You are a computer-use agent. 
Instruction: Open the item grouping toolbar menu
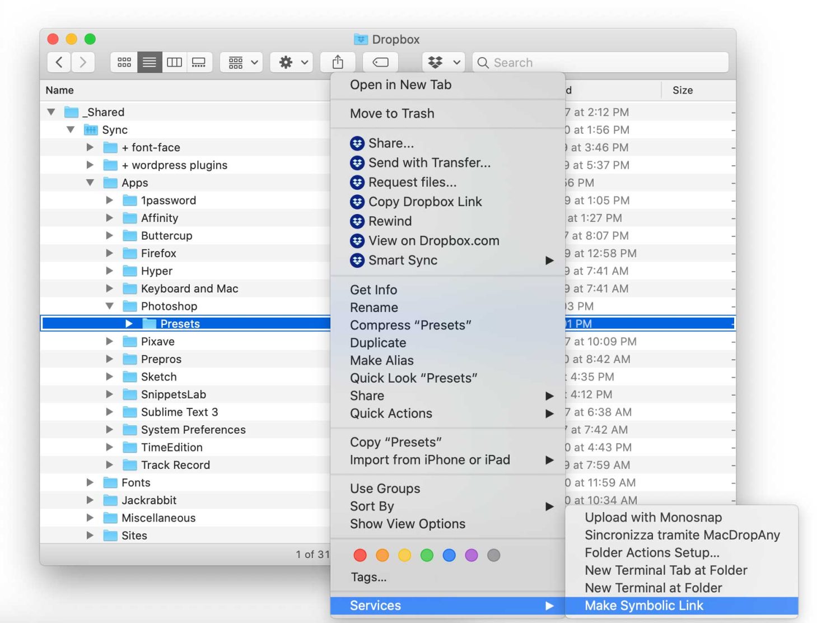tap(240, 62)
